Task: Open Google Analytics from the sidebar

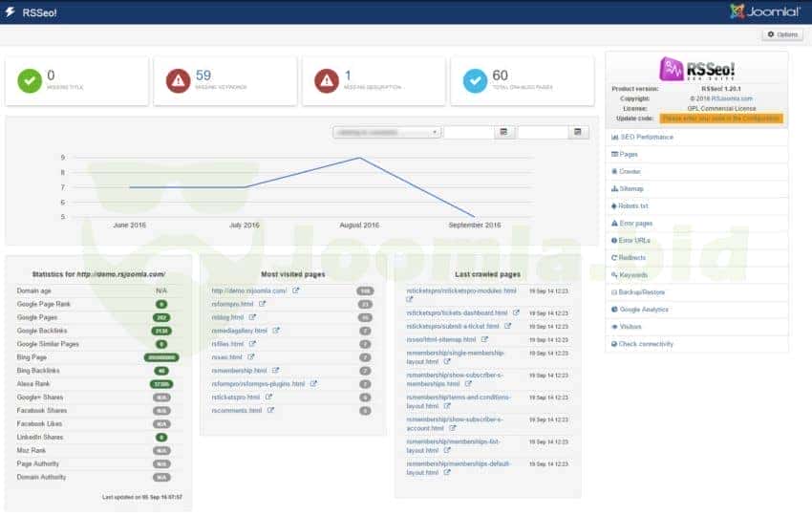Action: click(x=644, y=310)
